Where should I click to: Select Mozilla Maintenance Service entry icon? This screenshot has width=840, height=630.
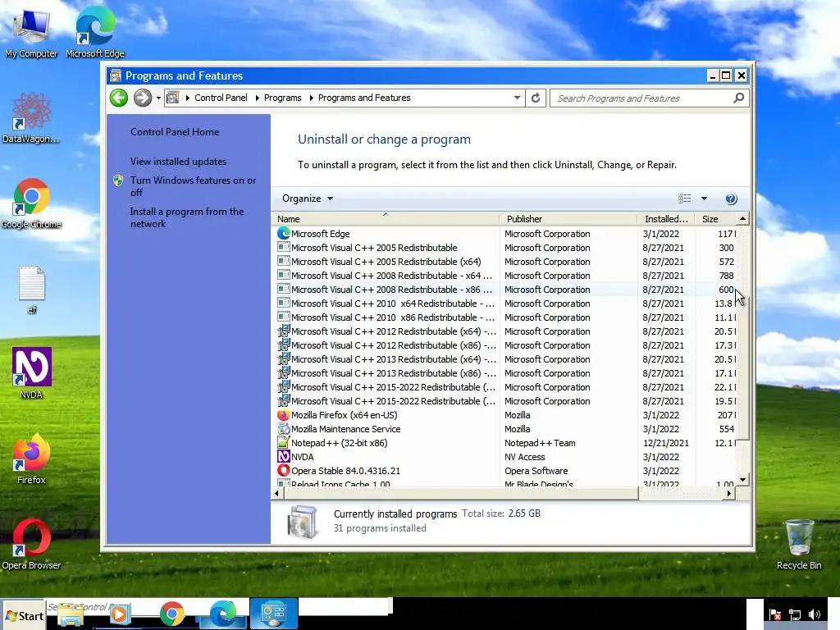pyautogui.click(x=283, y=428)
